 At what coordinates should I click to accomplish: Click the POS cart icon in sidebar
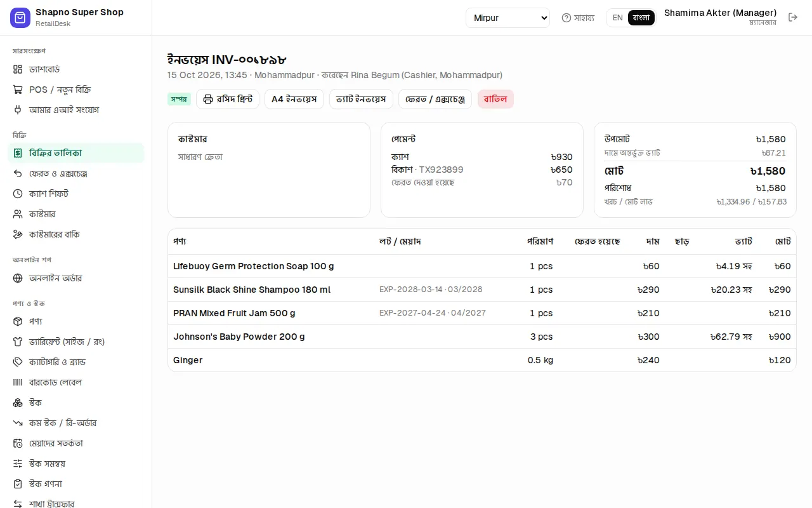coord(18,90)
